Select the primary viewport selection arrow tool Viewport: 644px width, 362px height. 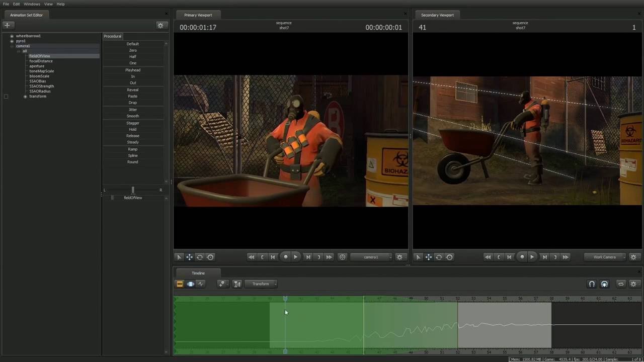click(179, 257)
